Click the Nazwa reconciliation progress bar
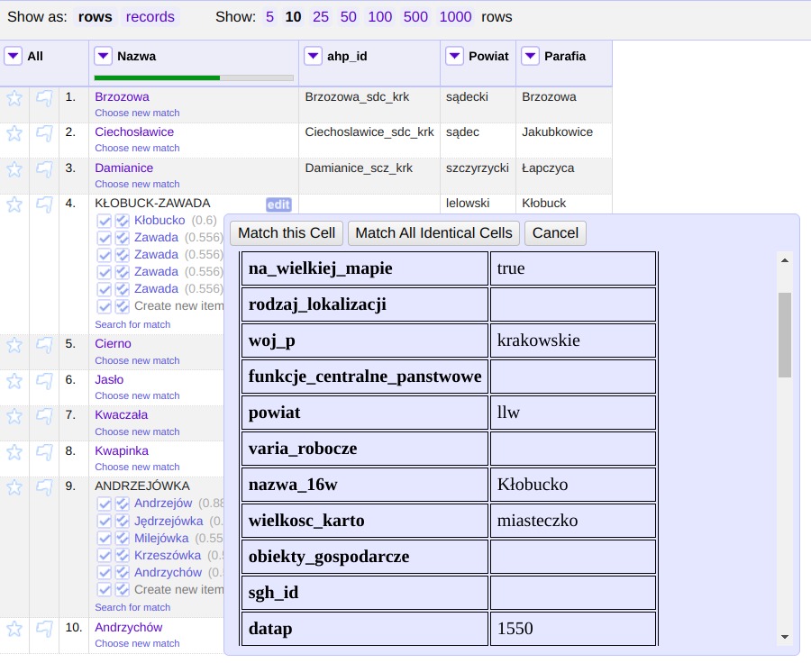The image size is (811, 672). click(x=194, y=78)
